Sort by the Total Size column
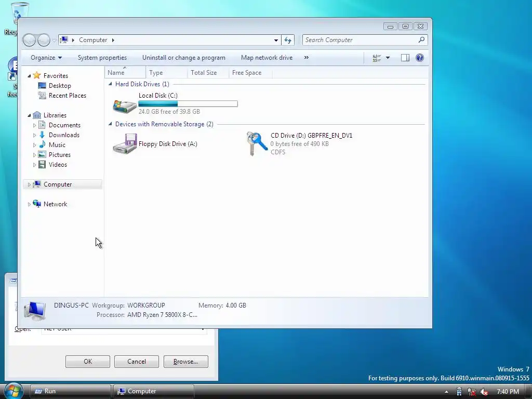532x399 pixels. (x=208, y=73)
